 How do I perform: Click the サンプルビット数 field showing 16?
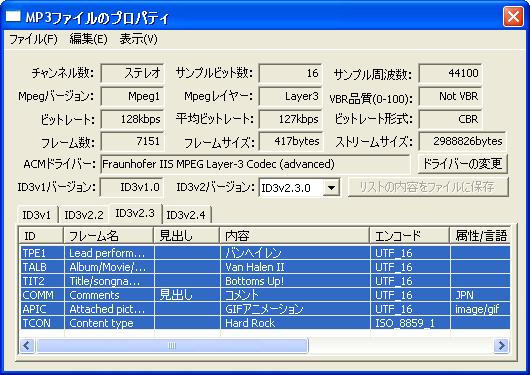[x=290, y=73]
